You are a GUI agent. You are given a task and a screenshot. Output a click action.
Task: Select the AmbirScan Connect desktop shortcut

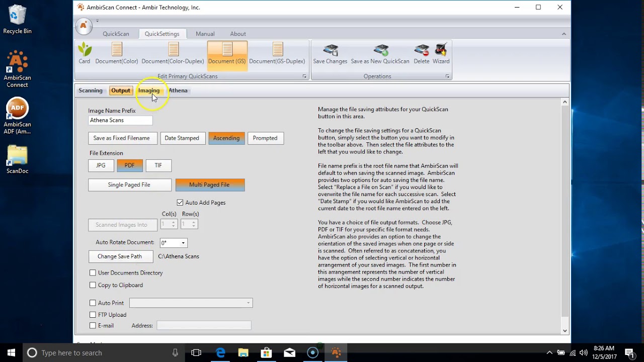point(17,69)
